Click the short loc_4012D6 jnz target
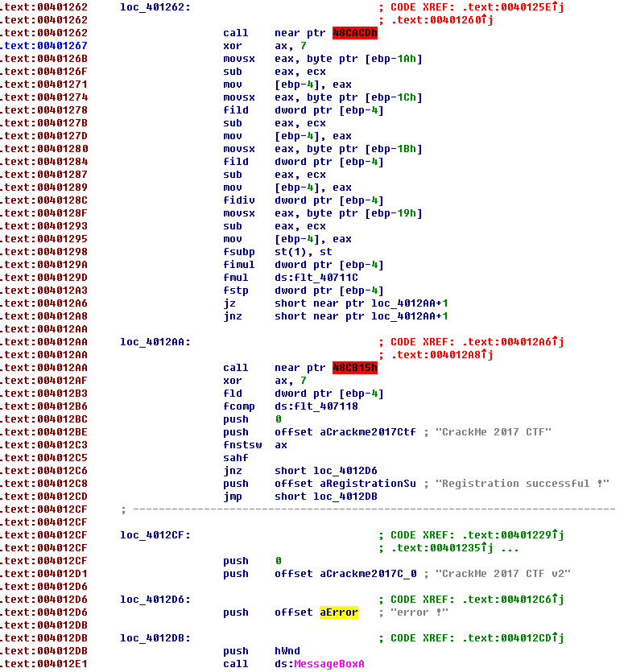This screenshot has height=672, width=628. 326,471
